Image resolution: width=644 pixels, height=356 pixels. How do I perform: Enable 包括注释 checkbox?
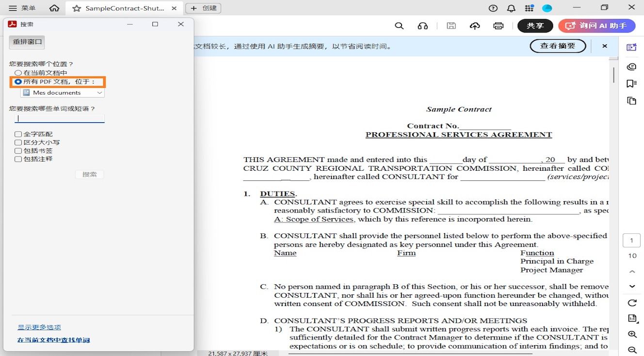[18, 159]
